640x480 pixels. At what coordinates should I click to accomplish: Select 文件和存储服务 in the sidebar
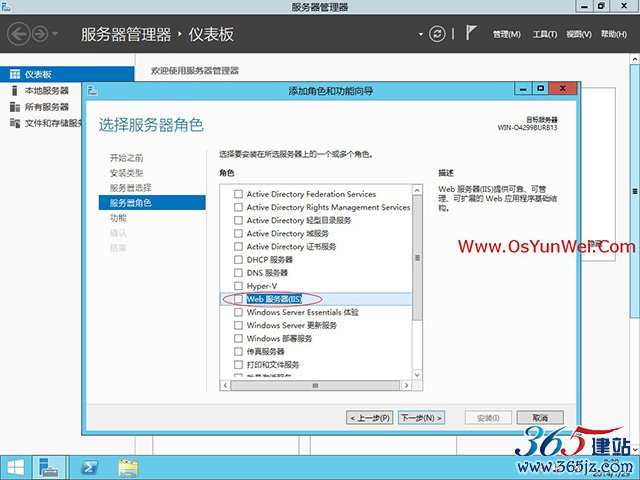(x=53, y=123)
